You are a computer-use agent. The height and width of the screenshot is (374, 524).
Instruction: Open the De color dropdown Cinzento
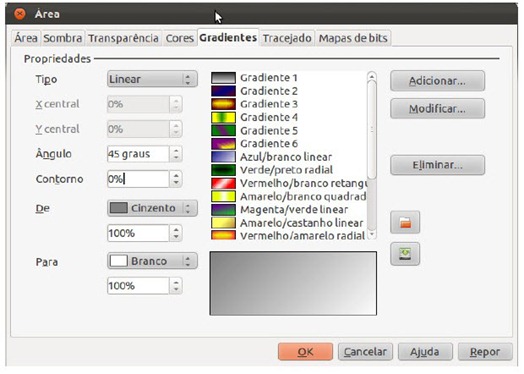tap(152, 208)
